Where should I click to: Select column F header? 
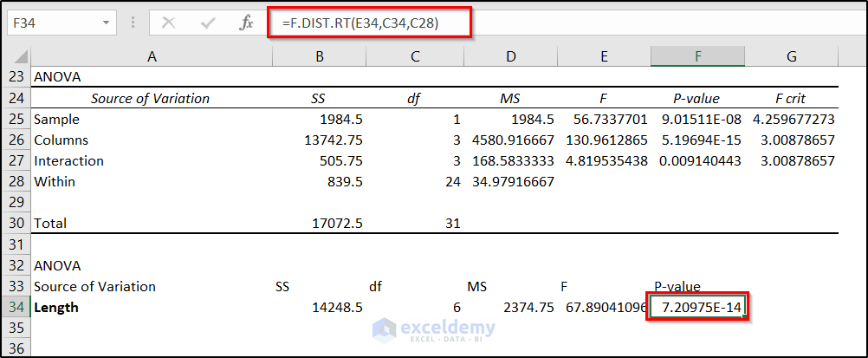point(698,56)
